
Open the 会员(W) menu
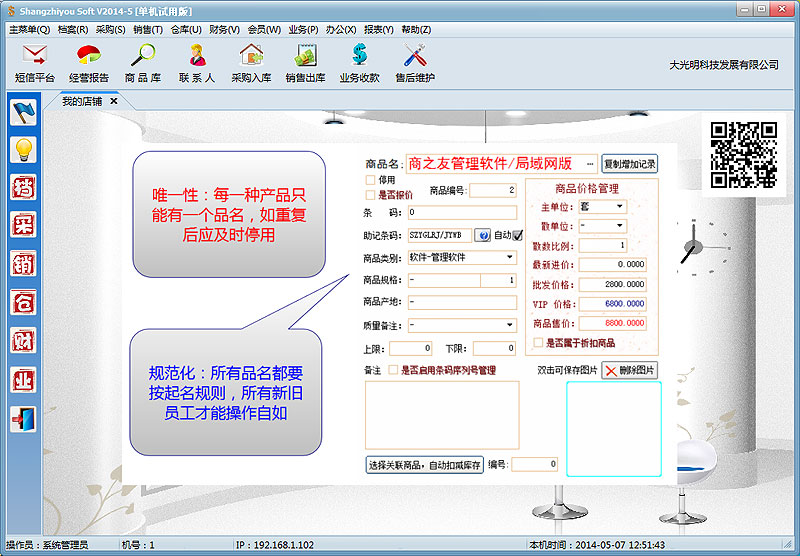(x=264, y=30)
